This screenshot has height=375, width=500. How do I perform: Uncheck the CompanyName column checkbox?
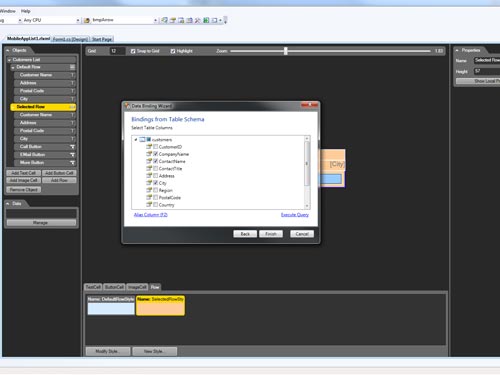click(x=156, y=154)
